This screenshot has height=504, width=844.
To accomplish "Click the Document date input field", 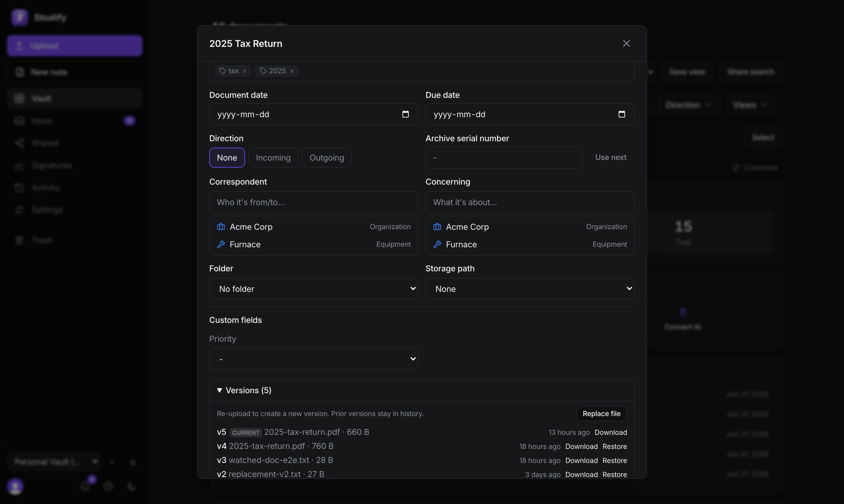I will [x=314, y=115].
